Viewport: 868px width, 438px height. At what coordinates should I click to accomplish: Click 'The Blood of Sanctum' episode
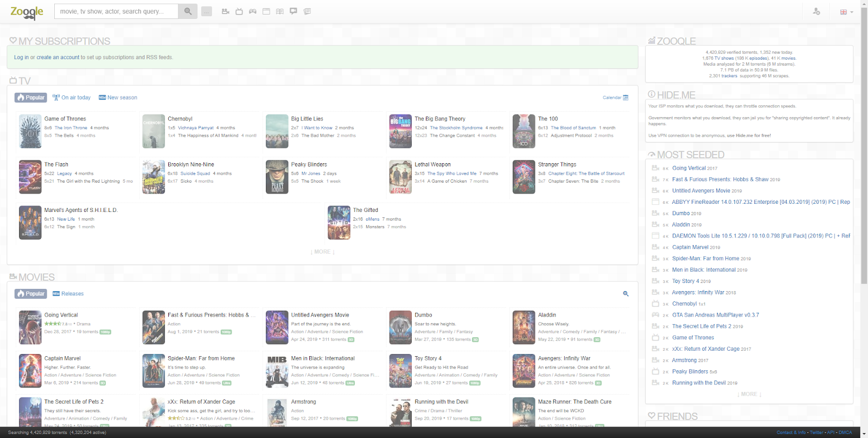tap(573, 128)
